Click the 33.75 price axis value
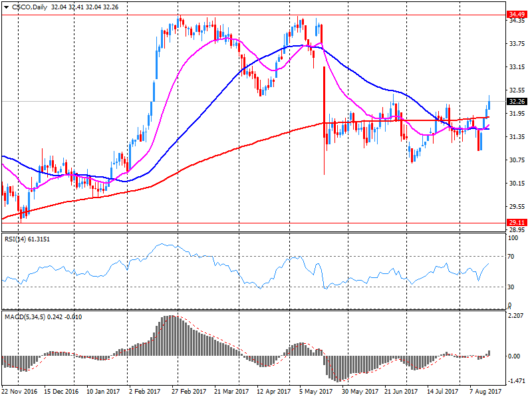This screenshot has height=399, width=532. click(x=517, y=44)
